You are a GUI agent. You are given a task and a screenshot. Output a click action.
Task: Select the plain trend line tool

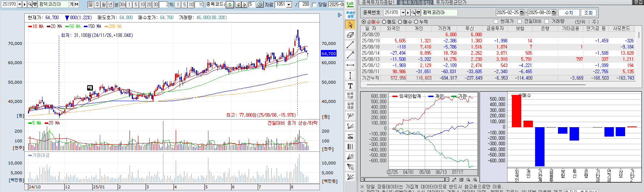point(350,45)
